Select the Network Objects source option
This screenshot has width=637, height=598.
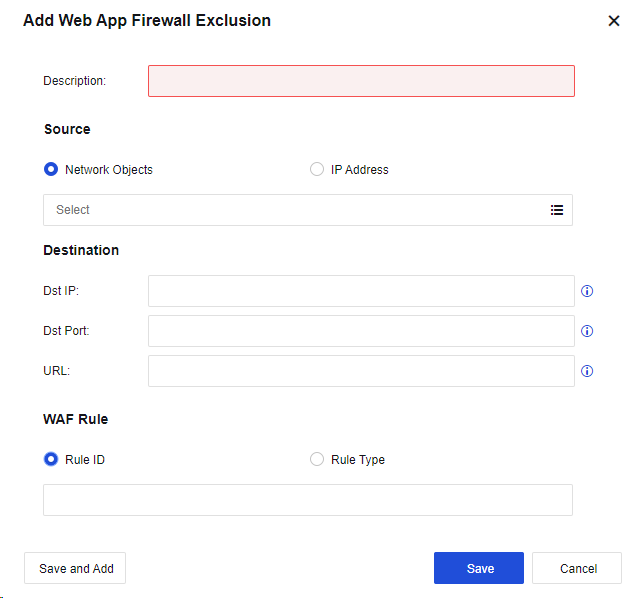pos(51,170)
